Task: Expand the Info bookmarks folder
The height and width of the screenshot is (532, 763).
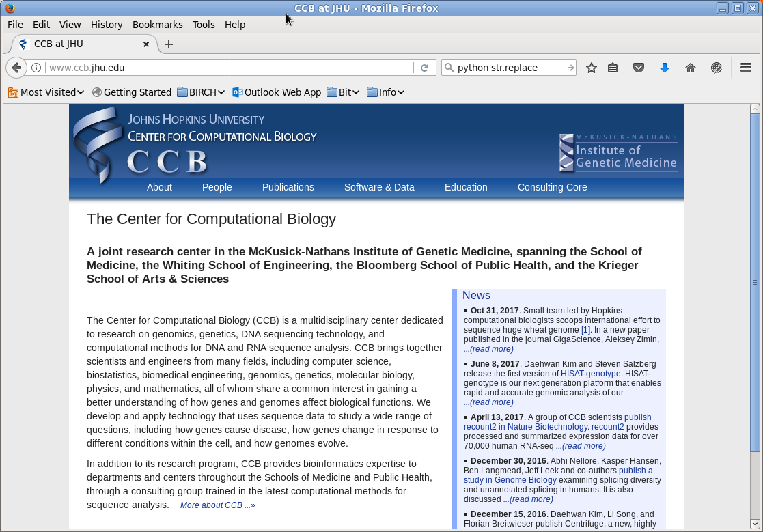Action: [386, 92]
